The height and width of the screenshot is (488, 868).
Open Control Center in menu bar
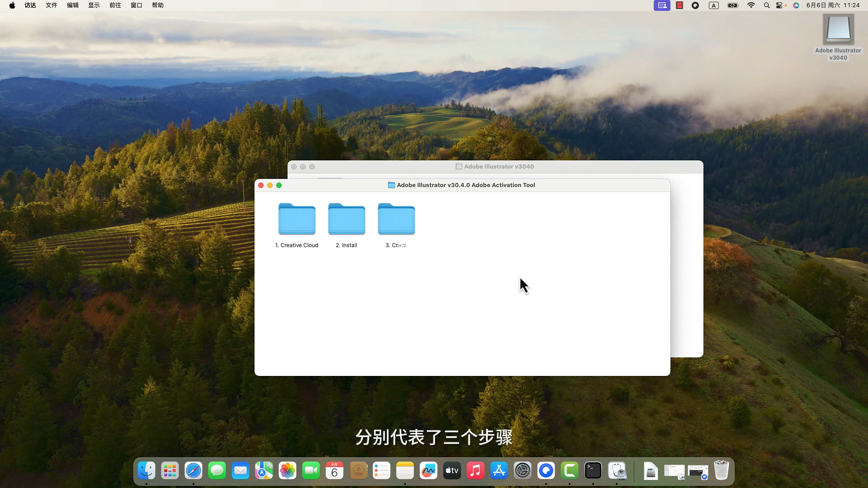[x=780, y=5]
